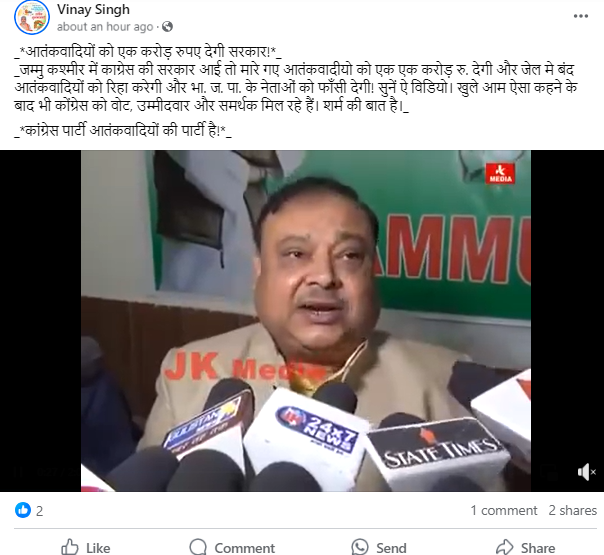Screen dimensions: 604x555
Task: Click the WhatsApp Send icon
Action: point(360,547)
